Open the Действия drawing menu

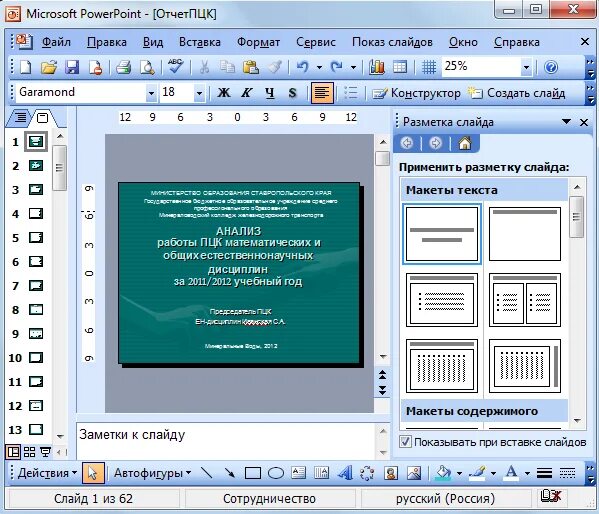[47, 473]
